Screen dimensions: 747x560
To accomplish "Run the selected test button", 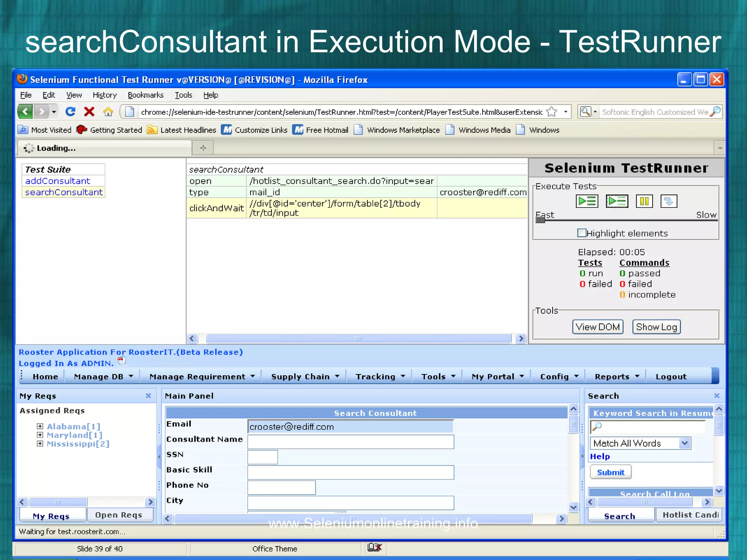I will coord(617,201).
